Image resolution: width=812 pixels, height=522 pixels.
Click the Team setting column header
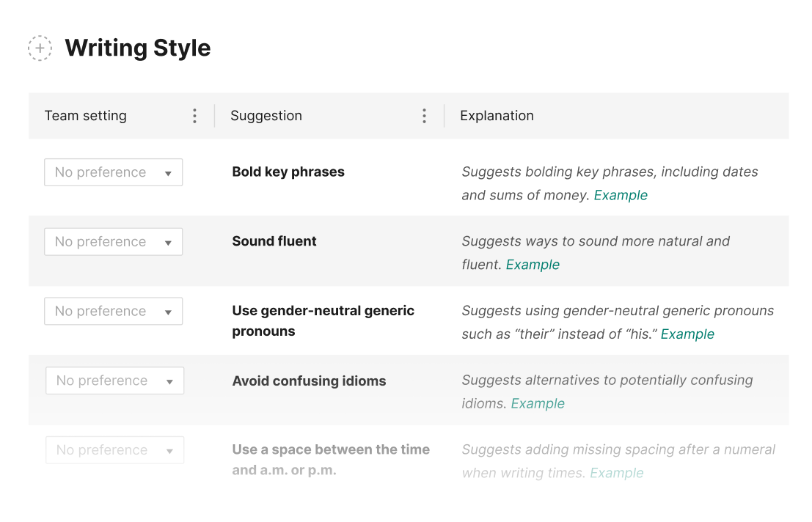[85, 115]
